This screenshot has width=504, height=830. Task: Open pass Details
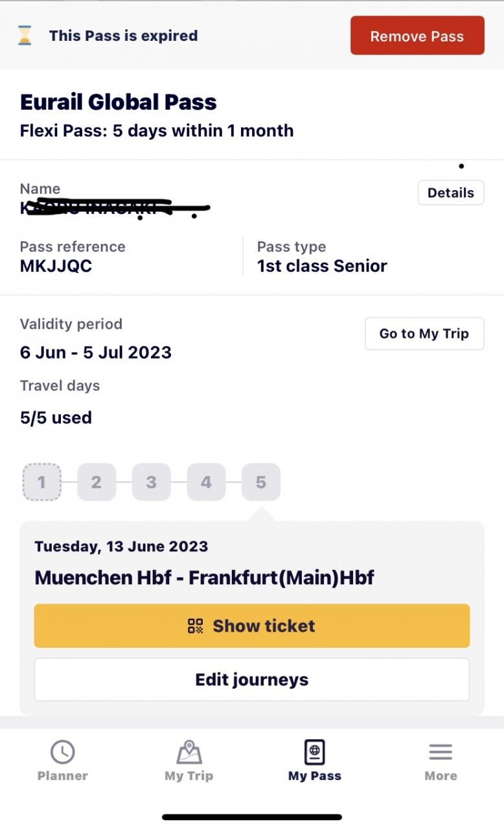tap(451, 193)
